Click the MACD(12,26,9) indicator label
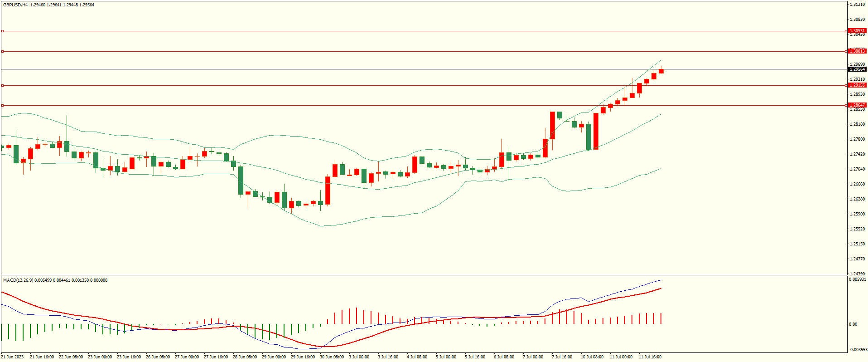Screen dimensions: 868x362 [x=18, y=280]
